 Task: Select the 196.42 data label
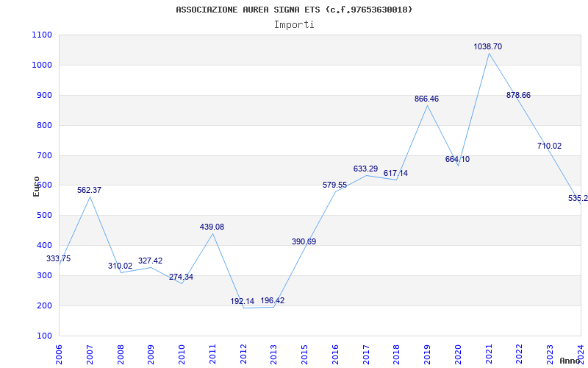pos(273,300)
